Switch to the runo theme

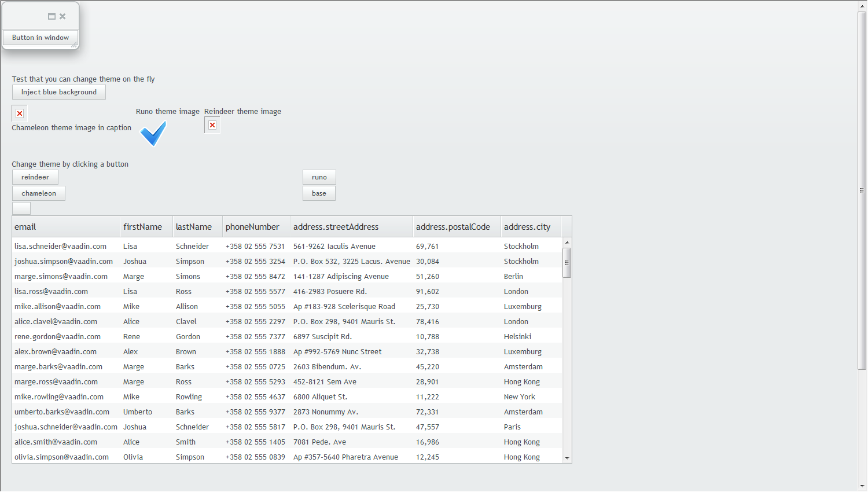(319, 177)
